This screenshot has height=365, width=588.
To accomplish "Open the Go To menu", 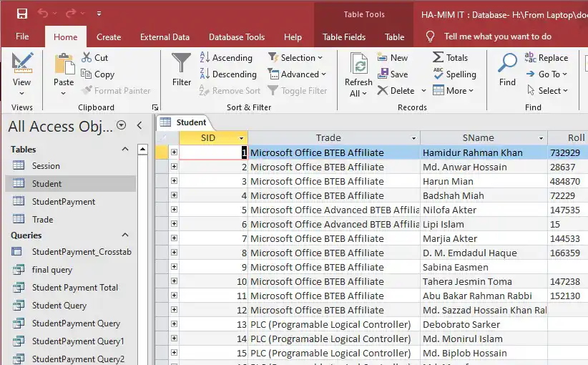I will (x=547, y=74).
